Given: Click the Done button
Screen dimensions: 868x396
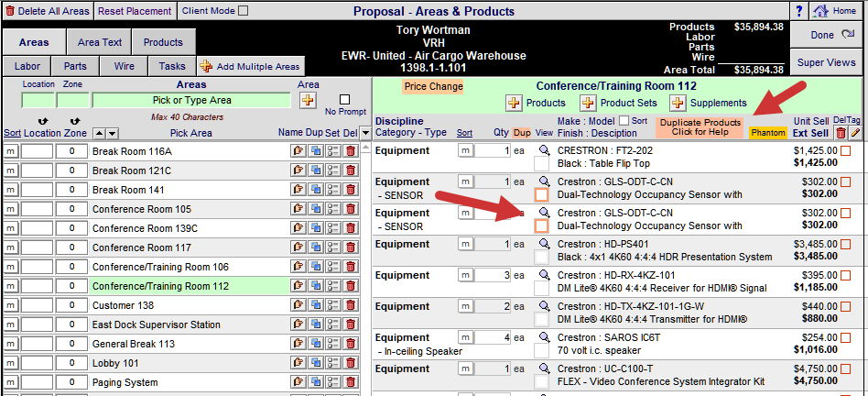Looking at the screenshot, I should point(829,35).
